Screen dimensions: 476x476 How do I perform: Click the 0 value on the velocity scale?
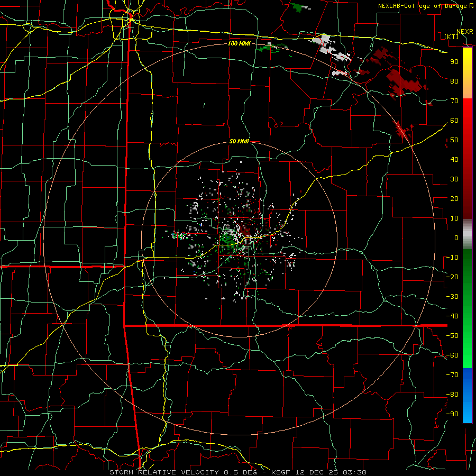(x=456, y=237)
